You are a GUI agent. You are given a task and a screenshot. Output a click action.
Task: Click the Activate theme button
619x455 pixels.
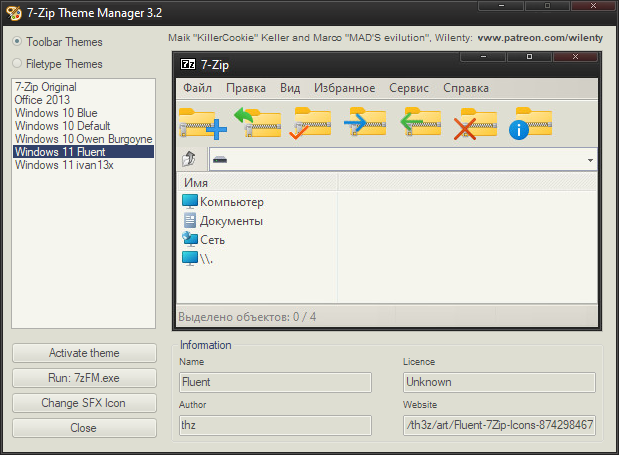[x=84, y=353]
